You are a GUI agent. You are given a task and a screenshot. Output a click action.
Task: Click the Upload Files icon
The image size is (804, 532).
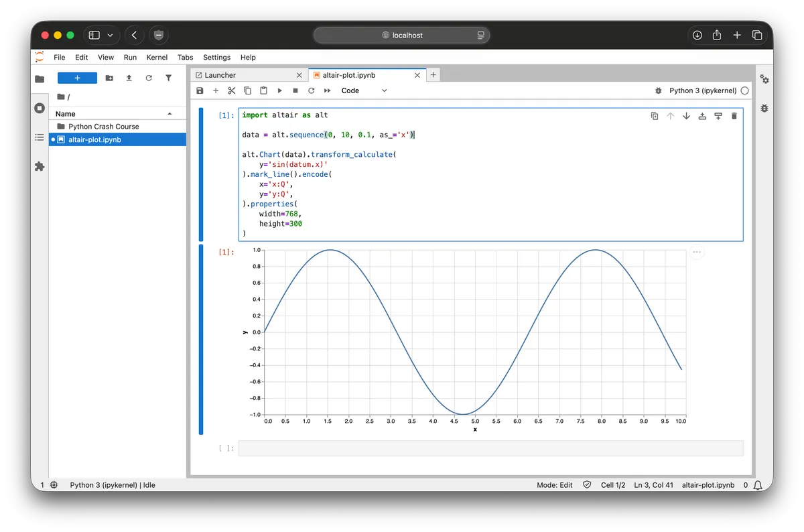129,78
